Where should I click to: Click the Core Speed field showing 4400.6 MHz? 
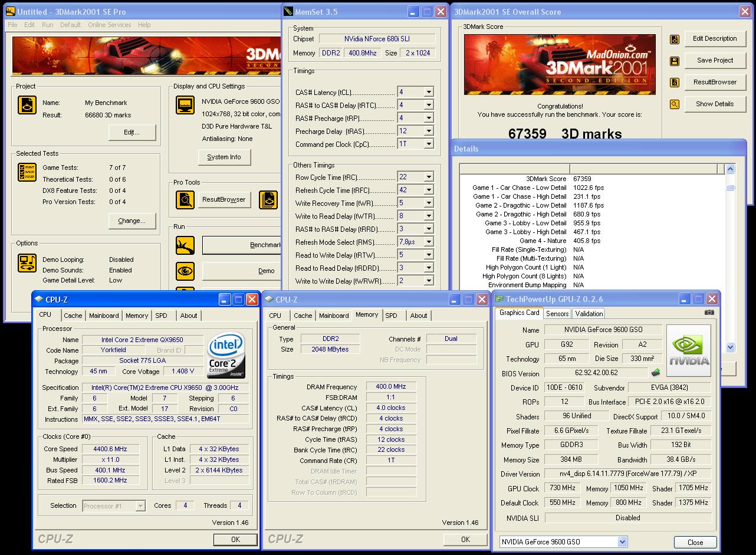110,449
